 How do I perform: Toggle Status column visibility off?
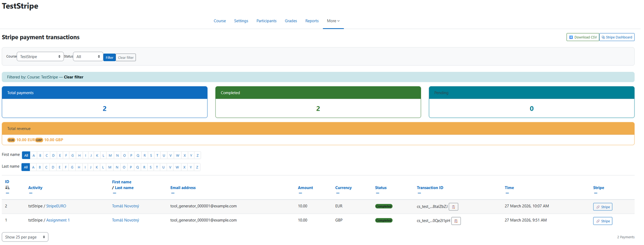click(x=378, y=193)
